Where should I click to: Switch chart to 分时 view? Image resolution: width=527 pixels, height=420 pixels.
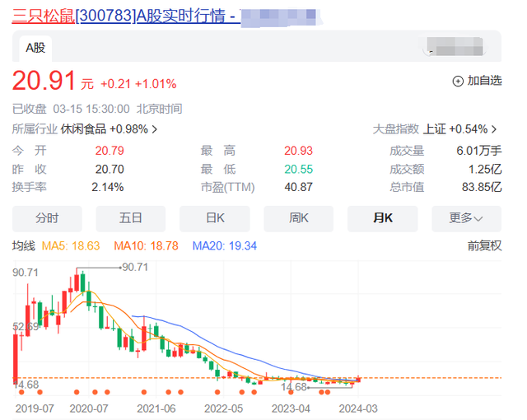[47, 218]
